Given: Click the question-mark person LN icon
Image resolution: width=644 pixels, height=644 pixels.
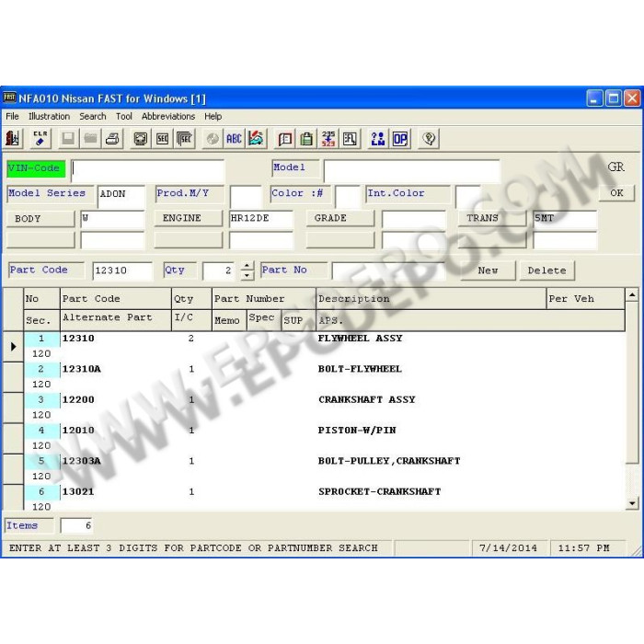Looking at the screenshot, I should coord(378,139).
